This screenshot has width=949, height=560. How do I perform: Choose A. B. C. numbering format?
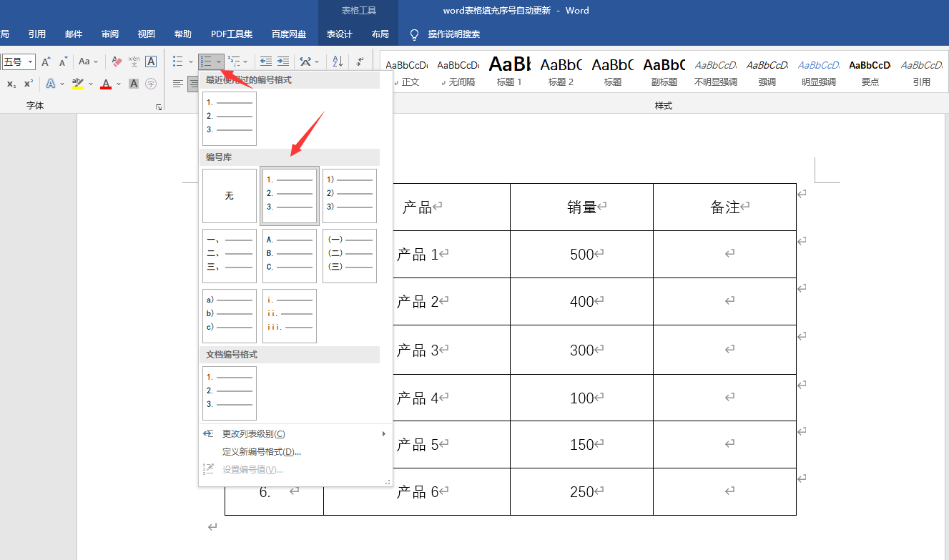pyautogui.click(x=290, y=256)
